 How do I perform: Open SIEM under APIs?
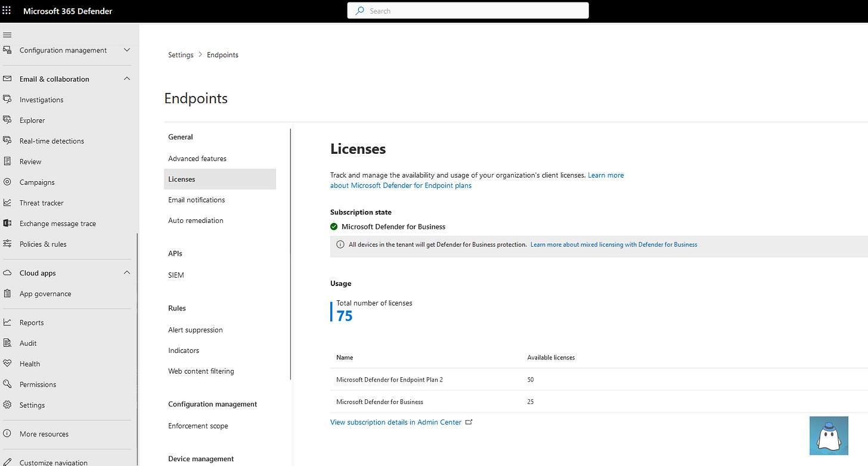[x=176, y=275]
